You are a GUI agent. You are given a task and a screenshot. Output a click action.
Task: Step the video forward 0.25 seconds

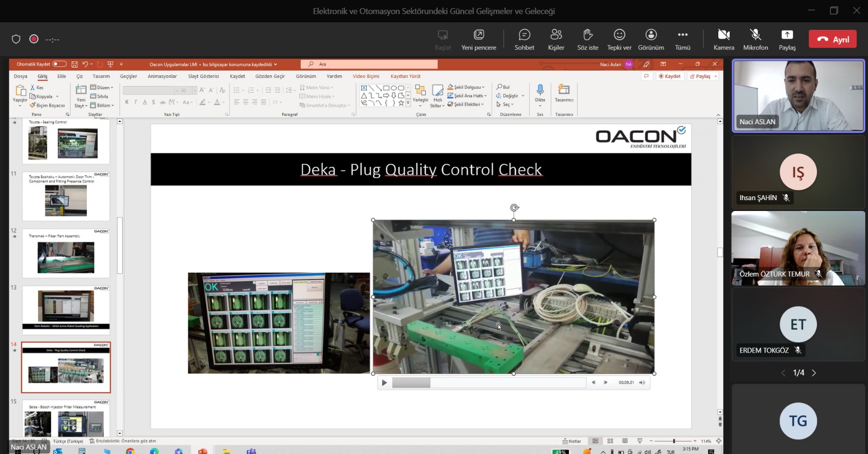tap(605, 382)
